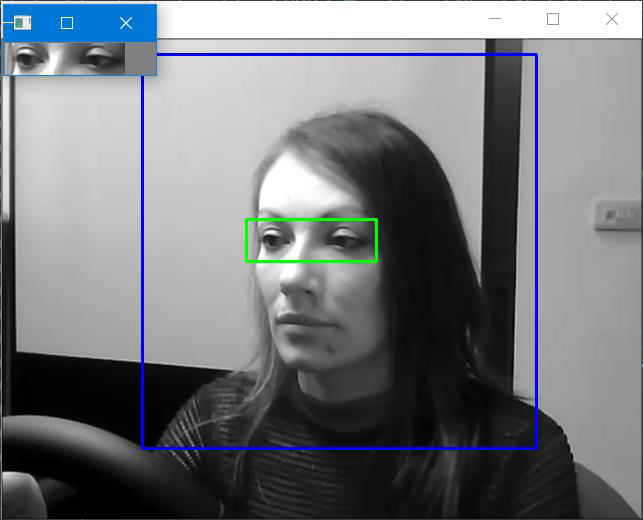Screen dimensions: 643x520
Task: Close the small eye preview window
Action: click(x=125, y=23)
